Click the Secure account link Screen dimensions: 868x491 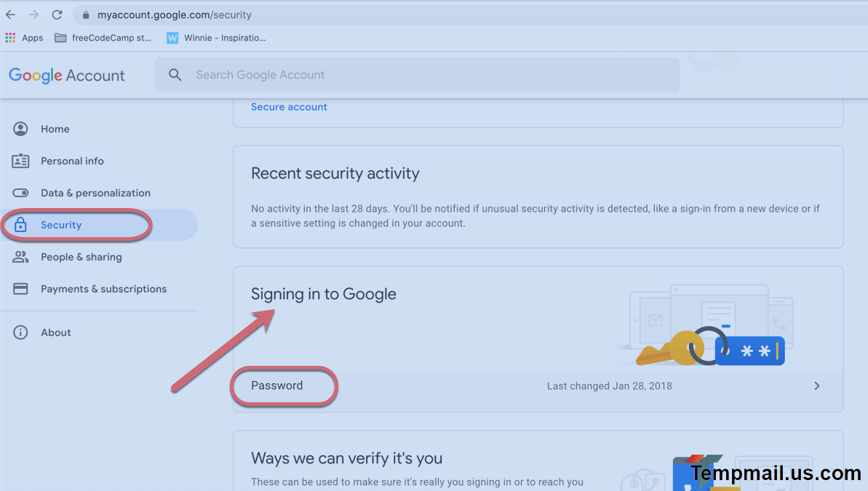pos(289,107)
